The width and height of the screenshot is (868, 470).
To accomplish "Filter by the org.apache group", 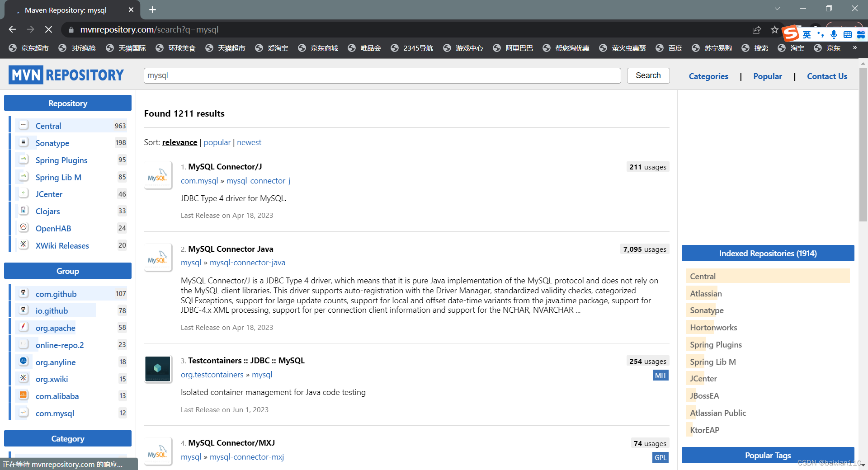I will click(x=56, y=328).
